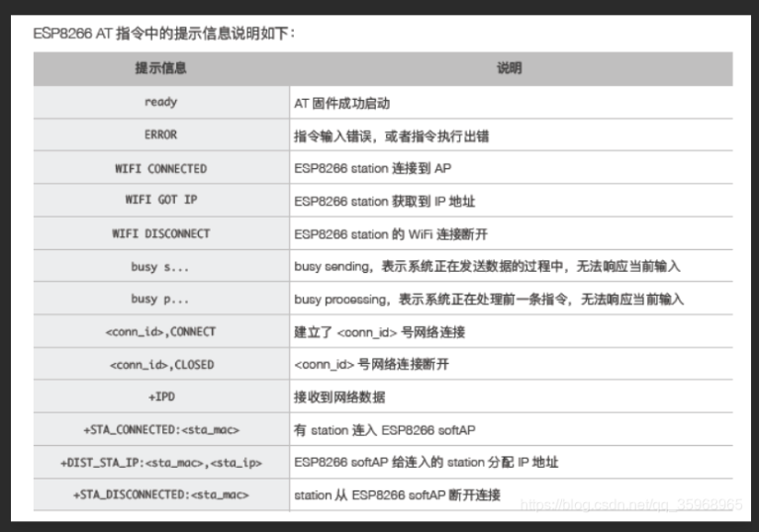Select the '<conn_id>,CONNECT' cell
Screen dimensions: 759x532
(x=160, y=332)
